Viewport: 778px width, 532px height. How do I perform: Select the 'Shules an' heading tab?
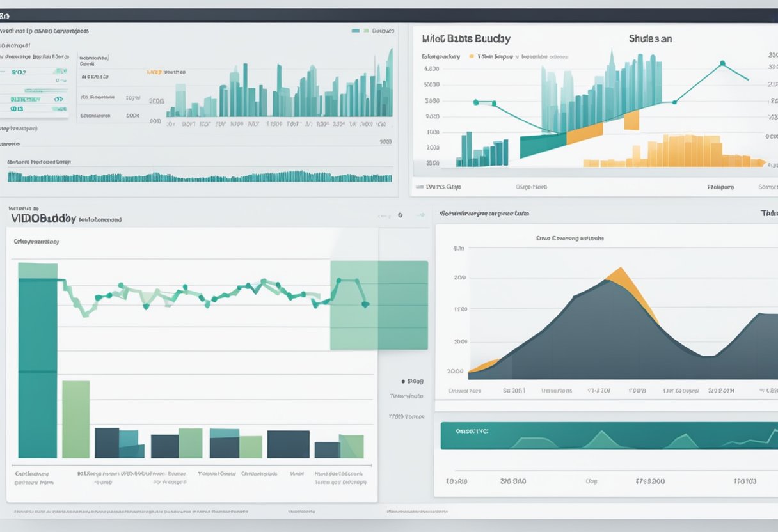(650, 38)
